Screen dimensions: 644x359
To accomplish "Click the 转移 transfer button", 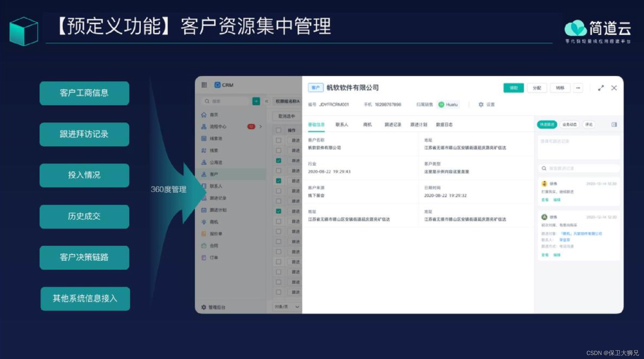I will pos(560,88).
